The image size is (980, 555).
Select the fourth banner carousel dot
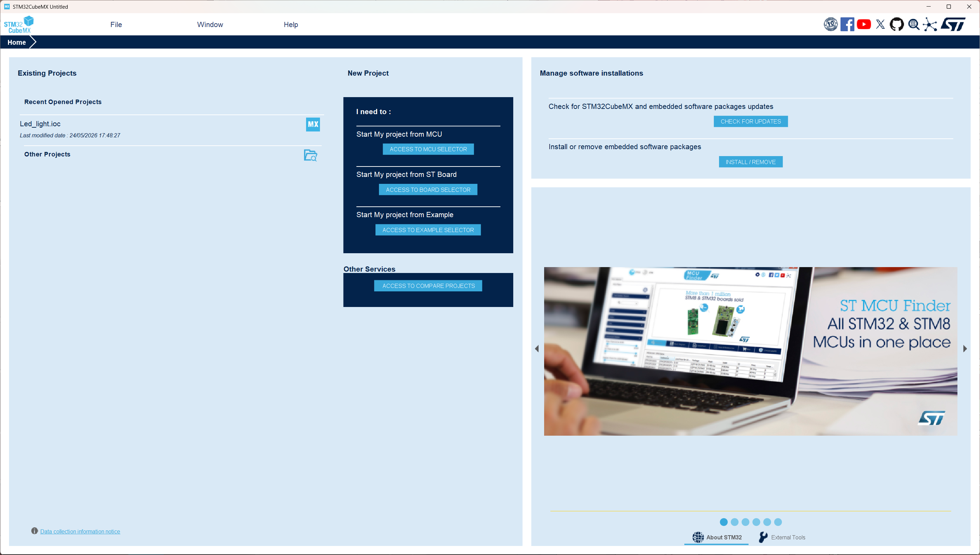[x=757, y=522]
